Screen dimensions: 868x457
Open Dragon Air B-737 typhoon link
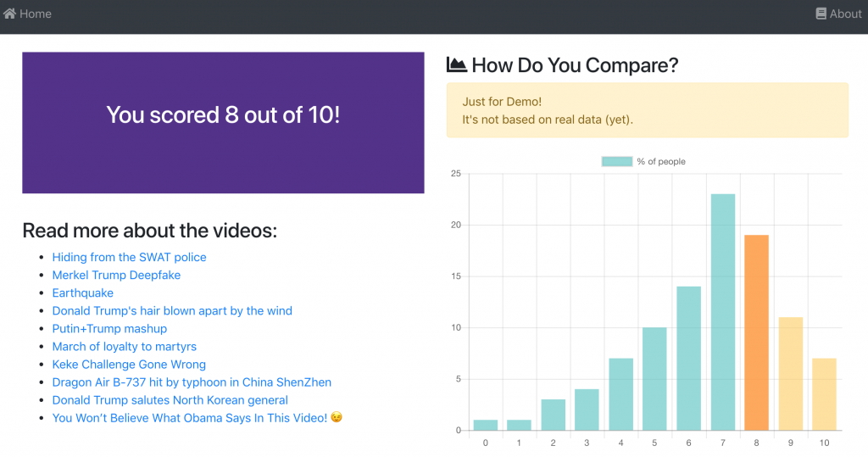[x=192, y=382]
